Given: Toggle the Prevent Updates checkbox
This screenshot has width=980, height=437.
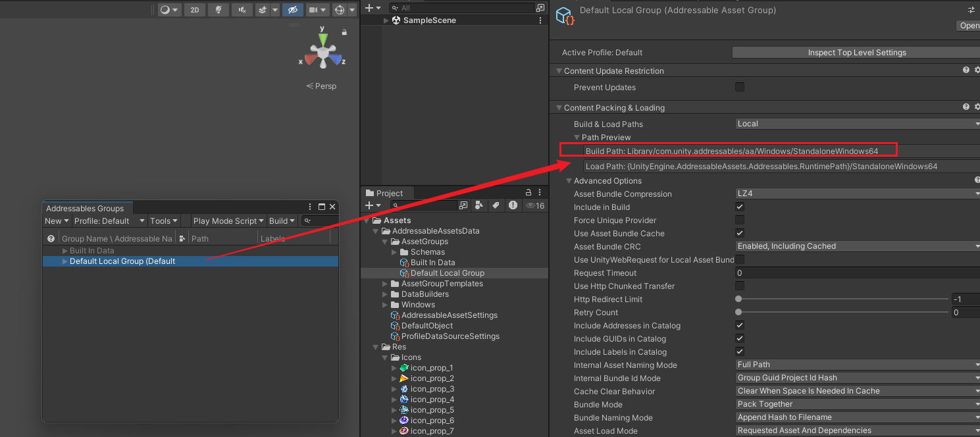Looking at the screenshot, I should pyautogui.click(x=740, y=87).
